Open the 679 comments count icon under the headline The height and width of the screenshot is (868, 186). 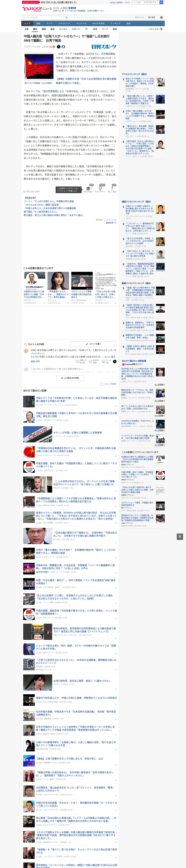pos(45,47)
